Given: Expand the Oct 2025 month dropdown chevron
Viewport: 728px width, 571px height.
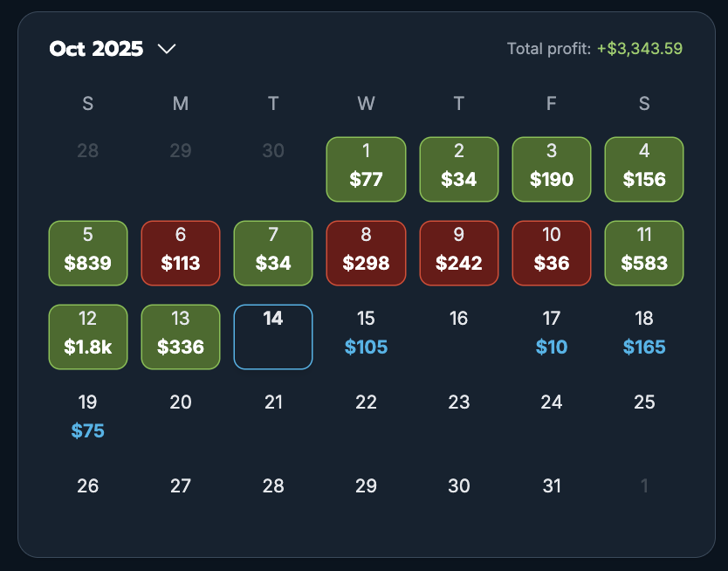Looking at the screenshot, I should [x=166, y=49].
